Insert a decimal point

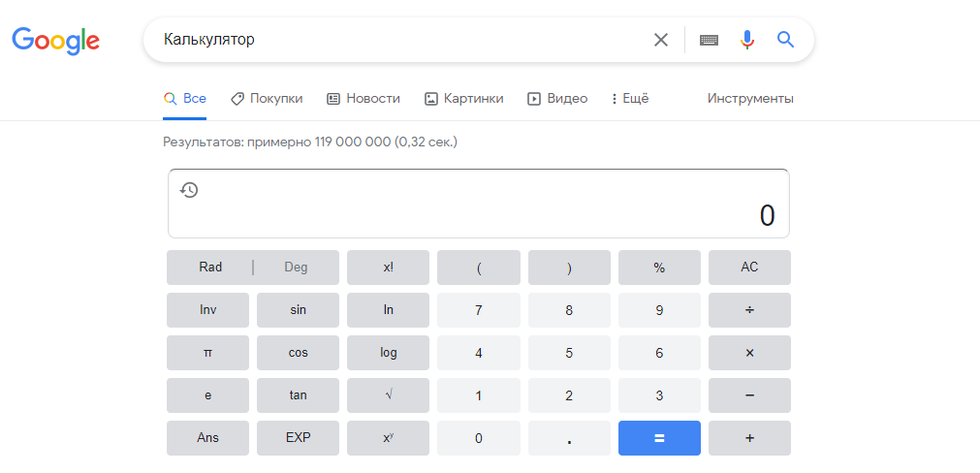(x=569, y=438)
